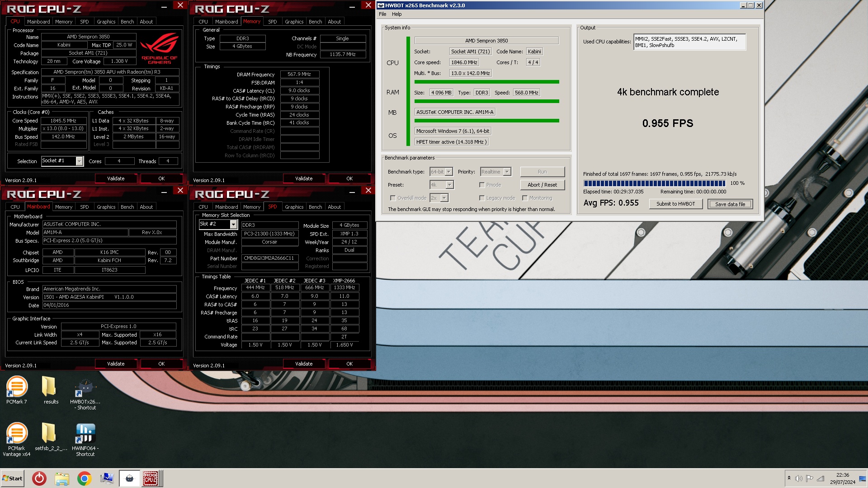Switch to the HWBOT x265 taskbar button

pyautogui.click(x=129, y=479)
